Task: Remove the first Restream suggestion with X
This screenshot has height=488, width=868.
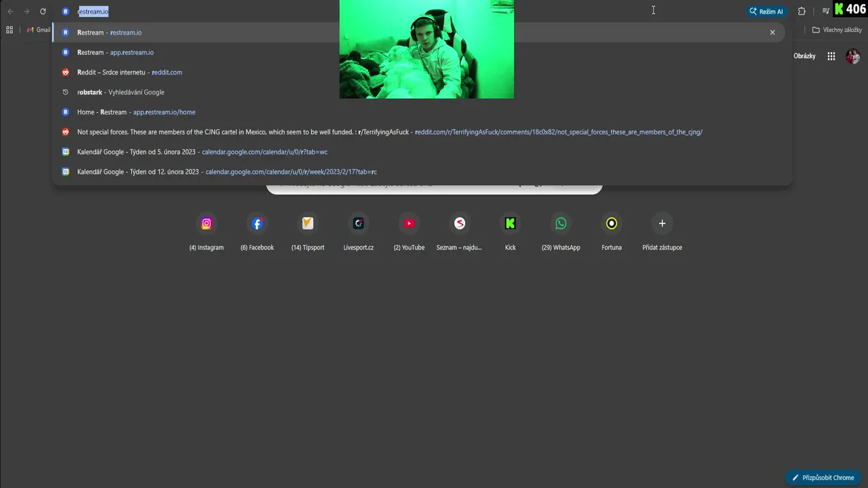Action: [x=772, y=33]
